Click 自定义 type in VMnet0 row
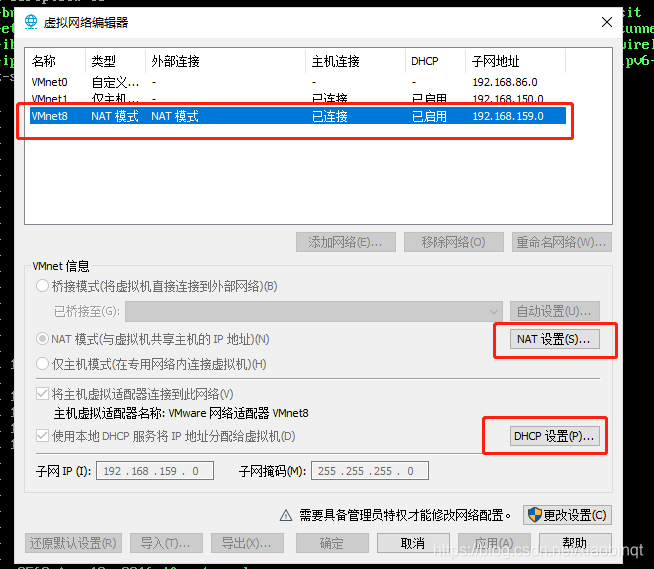The height and width of the screenshot is (569, 654). coord(115,82)
